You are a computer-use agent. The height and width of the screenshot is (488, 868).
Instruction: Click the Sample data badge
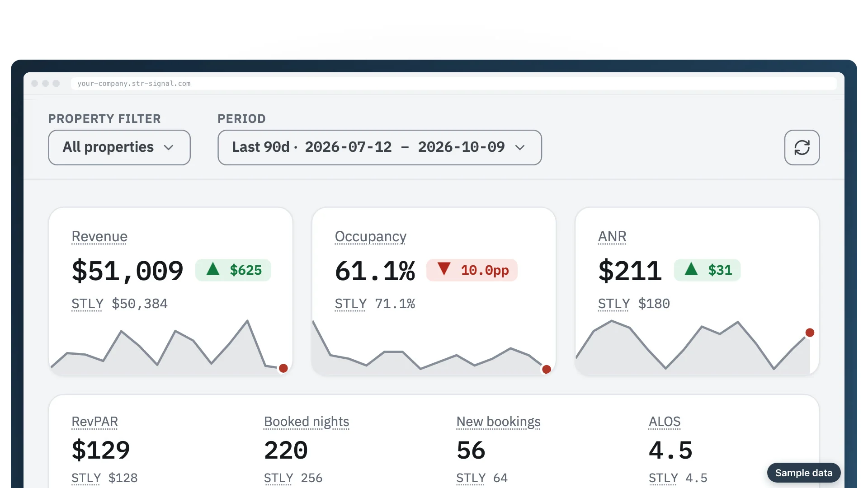pos(803,473)
